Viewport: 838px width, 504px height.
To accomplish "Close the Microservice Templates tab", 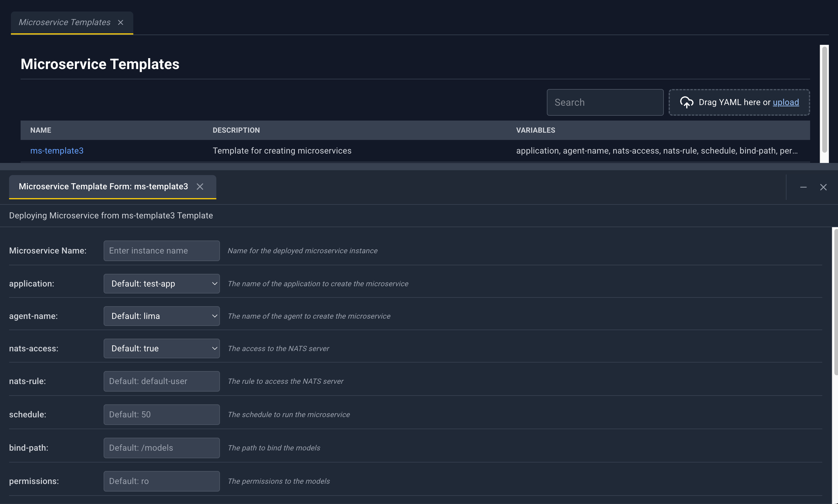I will (x=121, y=22).
